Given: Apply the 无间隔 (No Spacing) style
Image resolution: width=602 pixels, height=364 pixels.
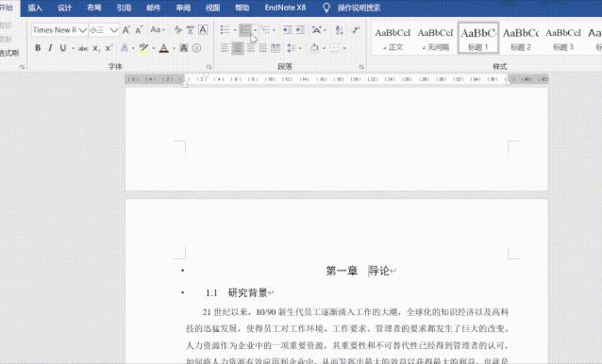Looking at the screenshot, I should click(x=435, y=39).
